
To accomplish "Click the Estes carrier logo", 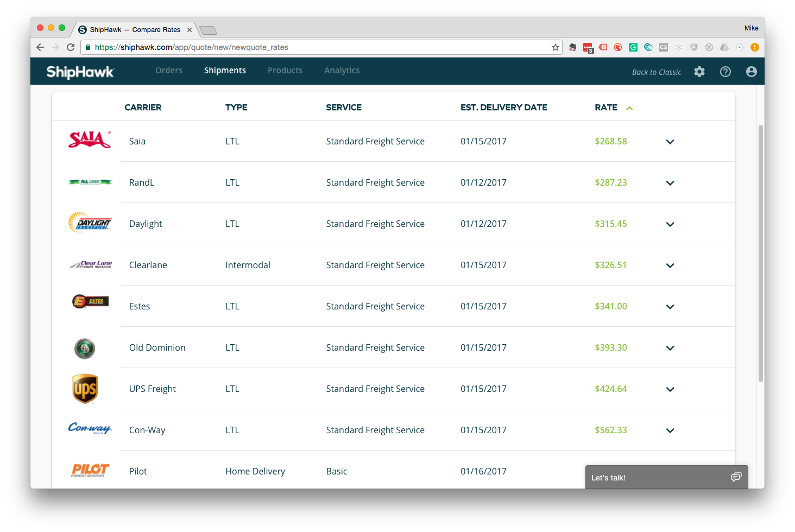I will 90,301.
